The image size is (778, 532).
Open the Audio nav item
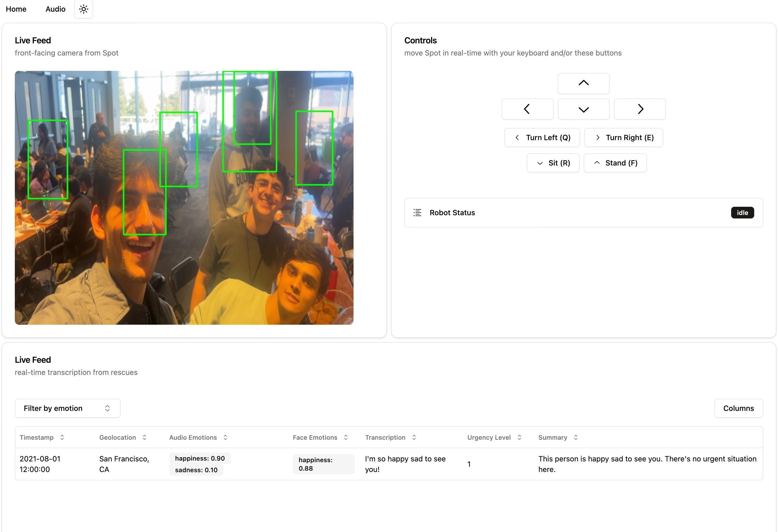(x=55, y=9)
